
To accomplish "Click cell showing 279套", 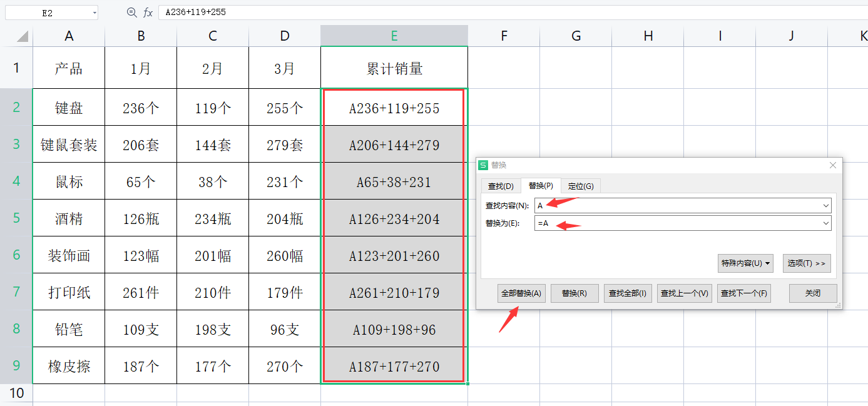I will (285, 145).
